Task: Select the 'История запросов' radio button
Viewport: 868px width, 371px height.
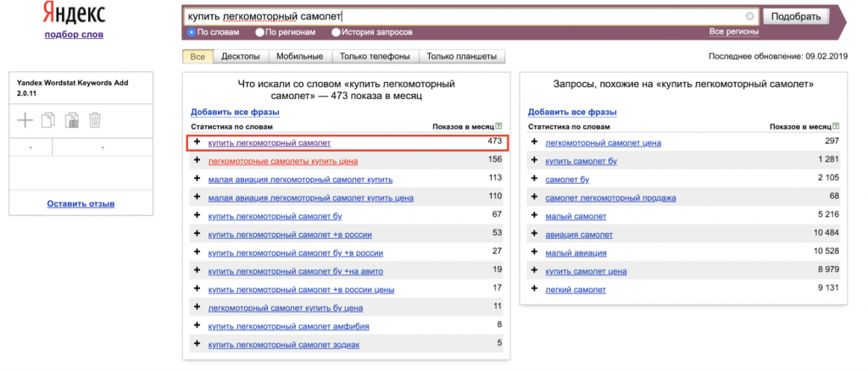Action: (336, 32)
